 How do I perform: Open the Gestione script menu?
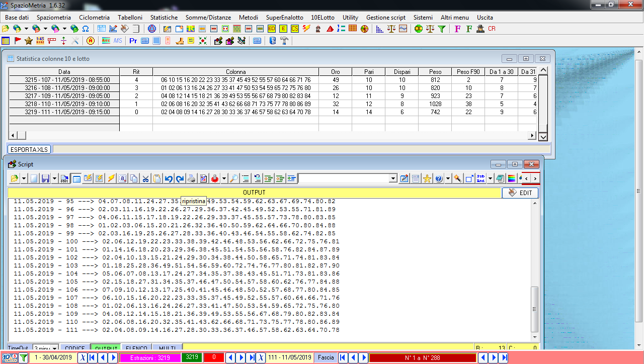pos(386,18)
